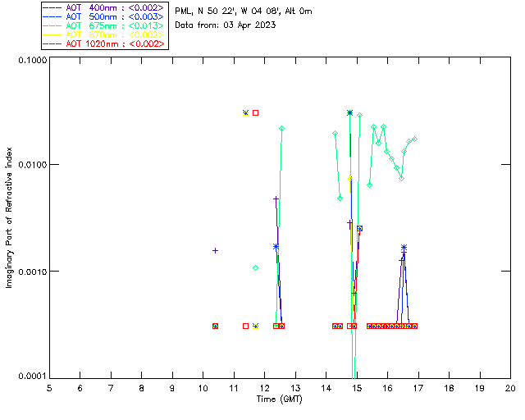Click the blue asterisk peak near time 16.5
The image size is (525, 420).
pyautogui.click(x=404, y=248)
